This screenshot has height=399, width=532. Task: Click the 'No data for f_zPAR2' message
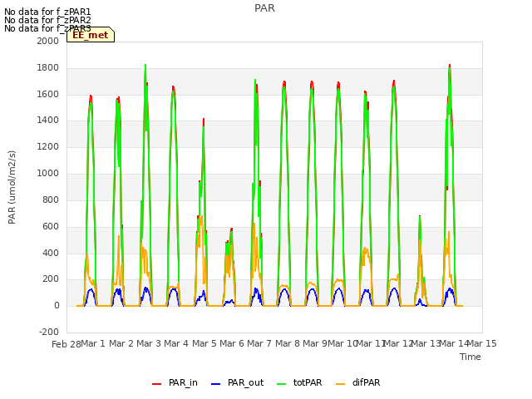[x=47, y=20]
